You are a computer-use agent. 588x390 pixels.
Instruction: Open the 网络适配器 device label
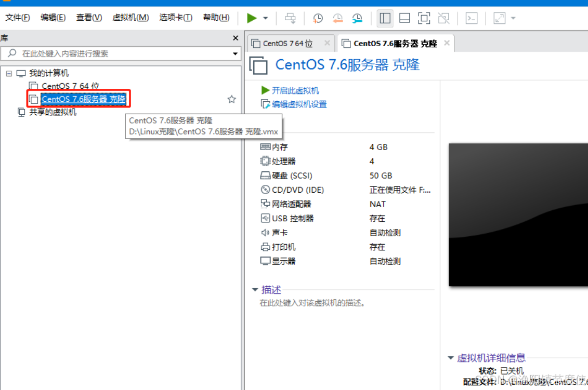pyautogui.click(x=291, y=204)
